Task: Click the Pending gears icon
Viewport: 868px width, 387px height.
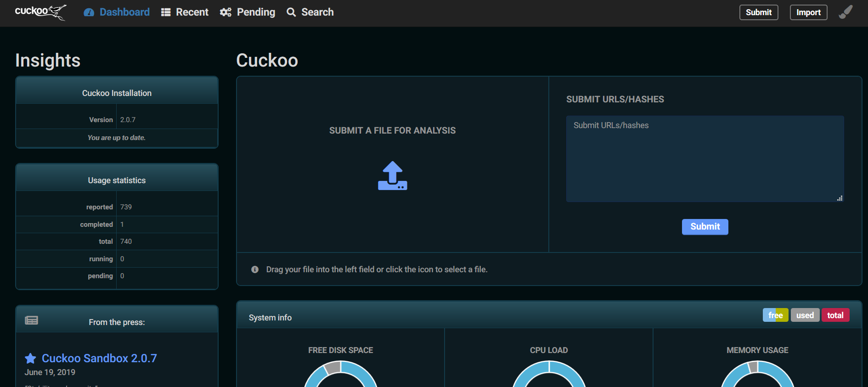Action: tap(225, 12)
